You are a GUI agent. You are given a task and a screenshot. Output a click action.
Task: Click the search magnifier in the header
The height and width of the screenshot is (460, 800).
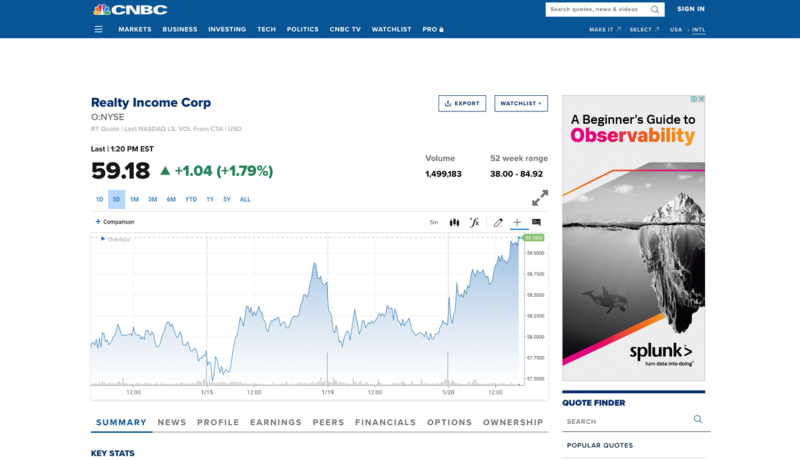pos(655,10)
